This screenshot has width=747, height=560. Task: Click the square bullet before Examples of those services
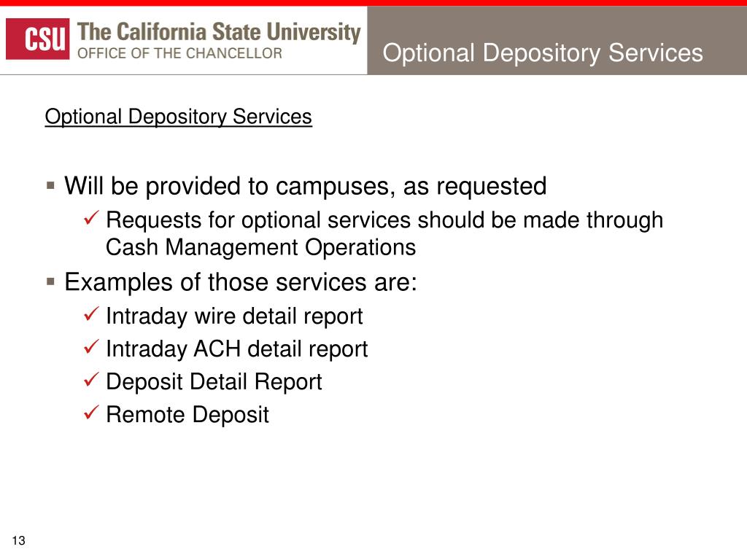click(x=50, y=281)
